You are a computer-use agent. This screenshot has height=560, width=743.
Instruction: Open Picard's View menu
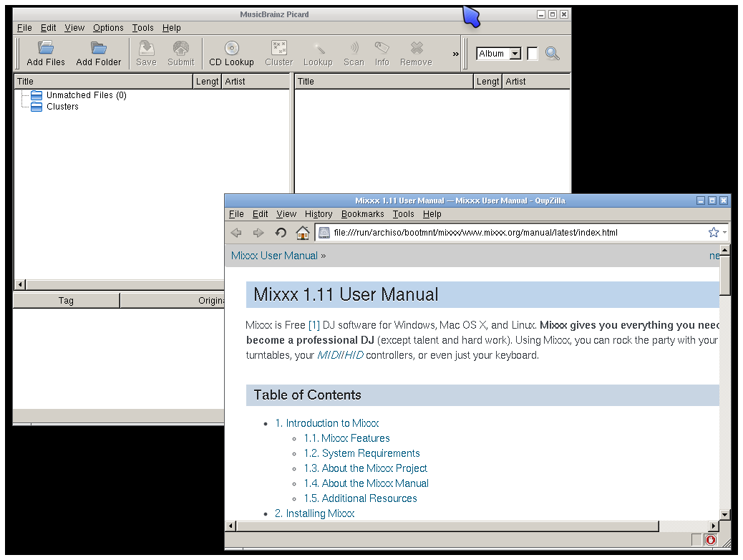pos(74,28)
